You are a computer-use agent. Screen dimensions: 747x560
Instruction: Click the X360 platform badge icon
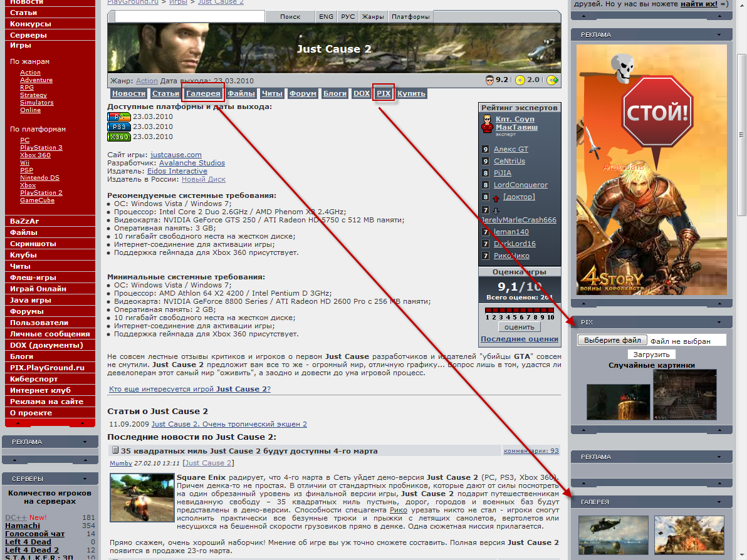(119, 137)
